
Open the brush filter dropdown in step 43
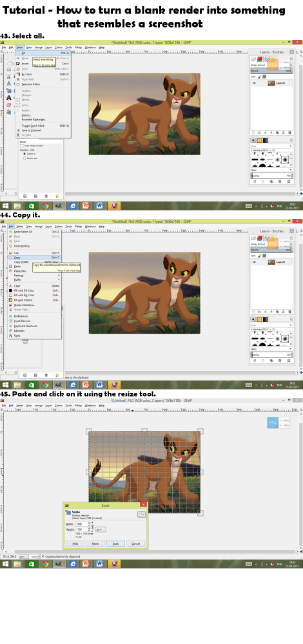point(272,146)
